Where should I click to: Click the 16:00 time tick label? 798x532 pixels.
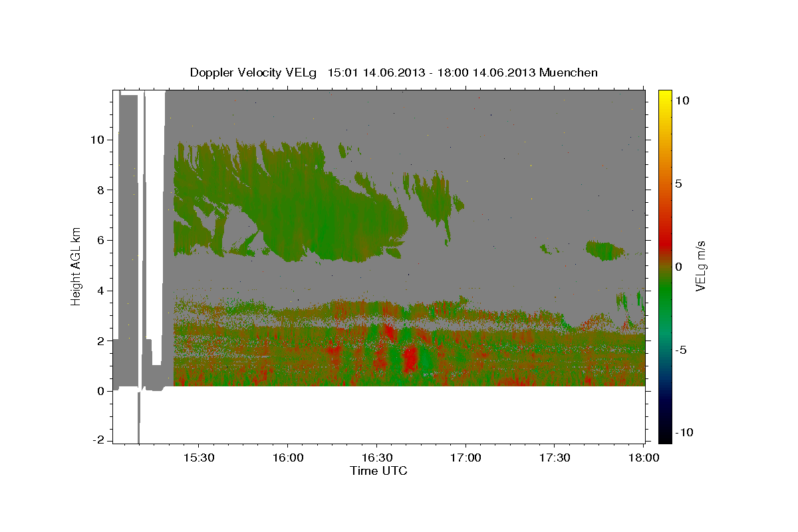point(287,458)
